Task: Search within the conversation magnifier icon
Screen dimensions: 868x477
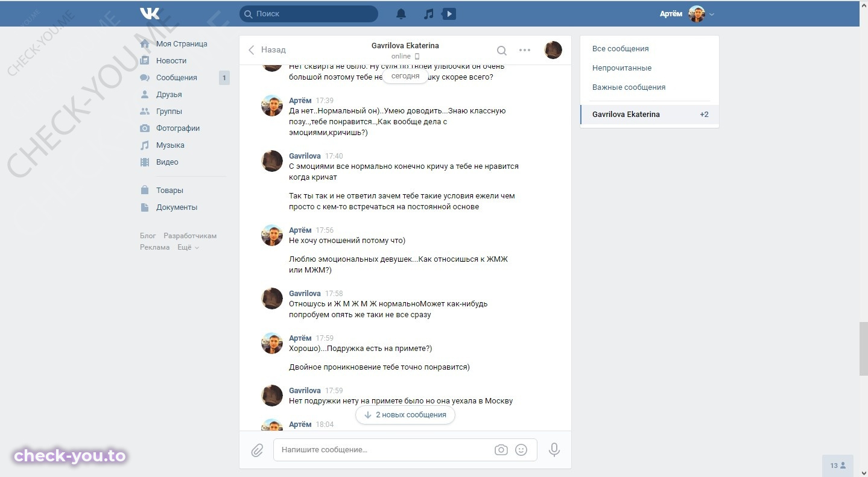Action: (501, 51)
